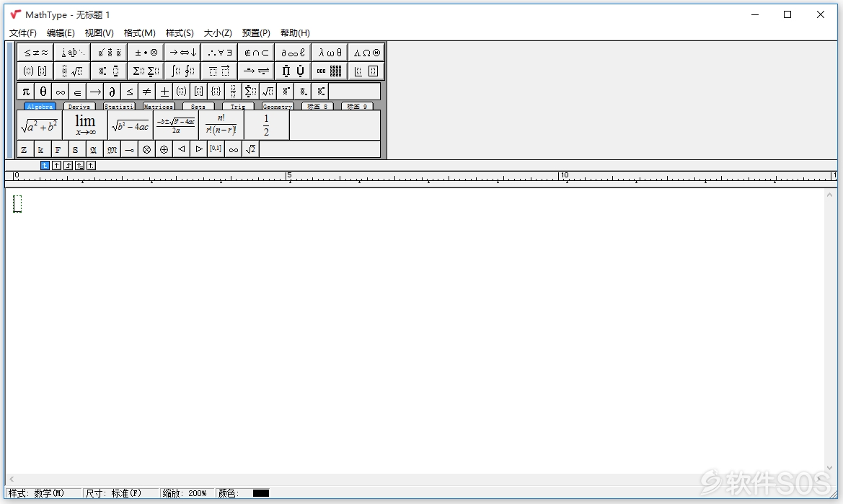
Task: Click the horizontal scrollbar left arrow
Action: (12, 479)
